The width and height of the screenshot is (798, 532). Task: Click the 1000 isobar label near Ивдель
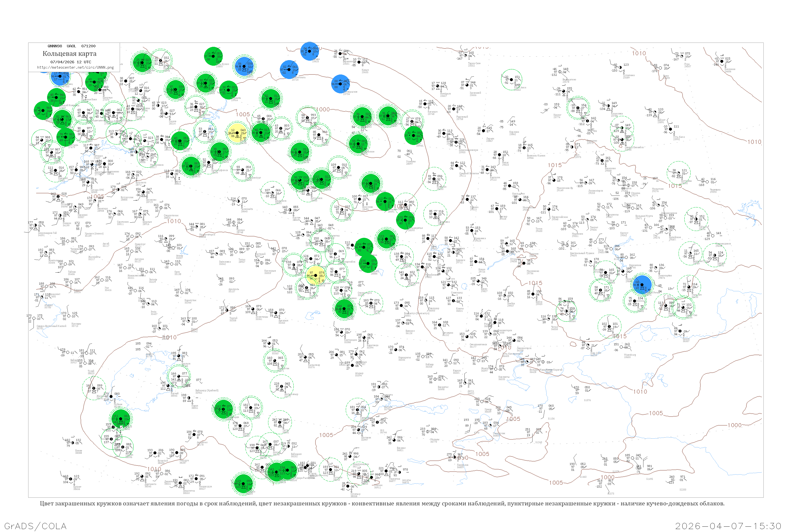323,109
